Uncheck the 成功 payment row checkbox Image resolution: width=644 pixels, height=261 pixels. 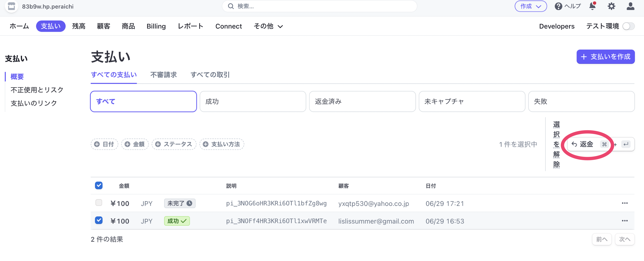[99, 220]
